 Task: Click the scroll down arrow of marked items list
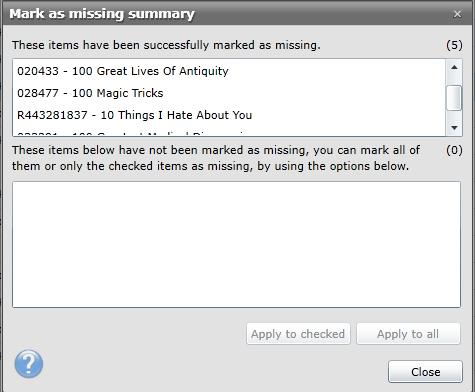(x=454, y=128)
